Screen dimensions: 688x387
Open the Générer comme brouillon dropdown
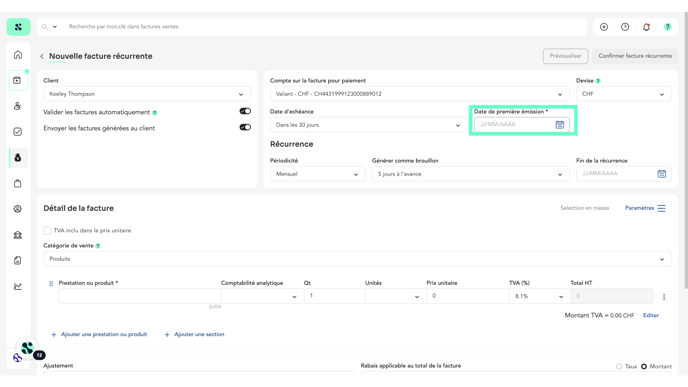pyautogui.click(x=470, y=174)
